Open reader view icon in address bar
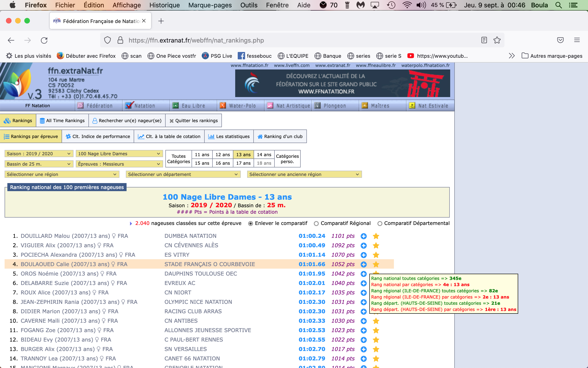Viewport: 588px width, 368px height. coord(484,40)
